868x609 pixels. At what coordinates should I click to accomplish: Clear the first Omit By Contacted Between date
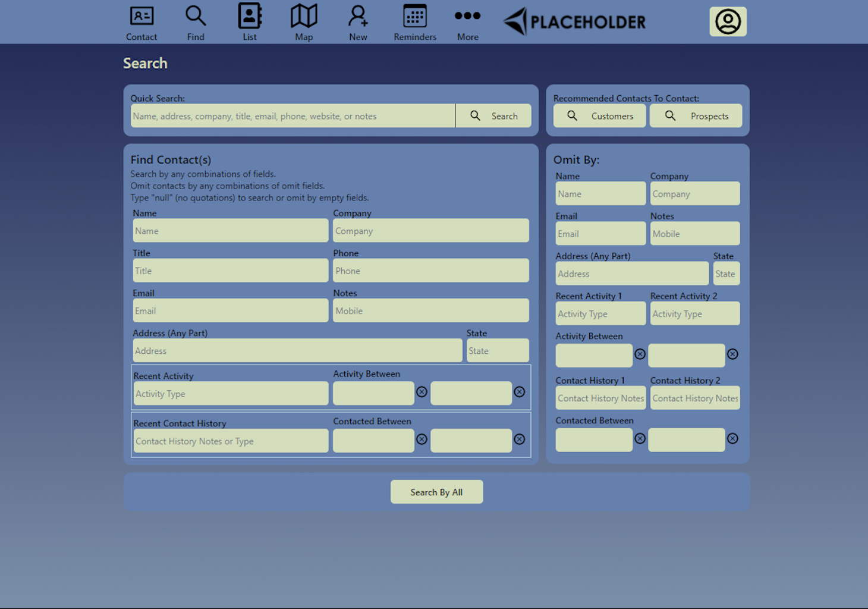[640, 438]
